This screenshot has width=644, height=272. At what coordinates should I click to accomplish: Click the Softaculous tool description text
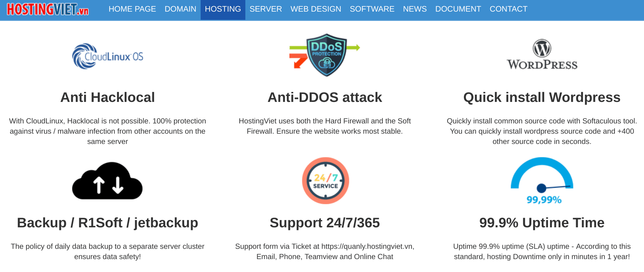pos(542,131)
